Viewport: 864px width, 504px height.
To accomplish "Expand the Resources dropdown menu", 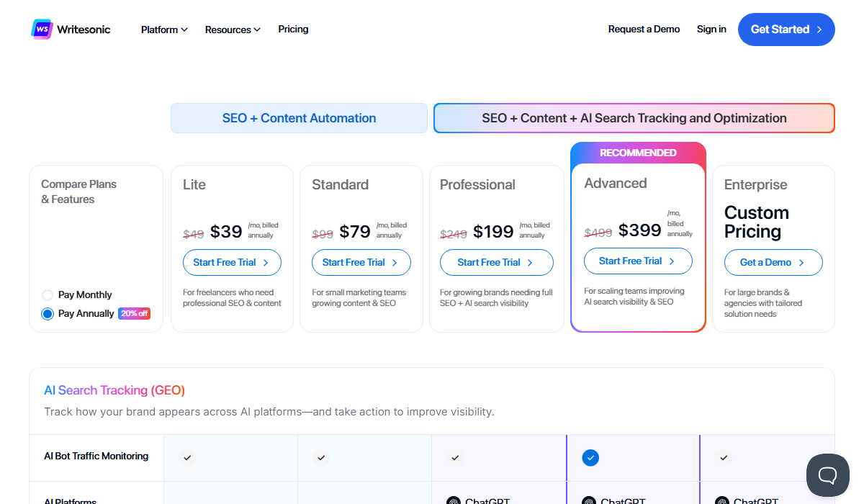I will click(233, 30).
